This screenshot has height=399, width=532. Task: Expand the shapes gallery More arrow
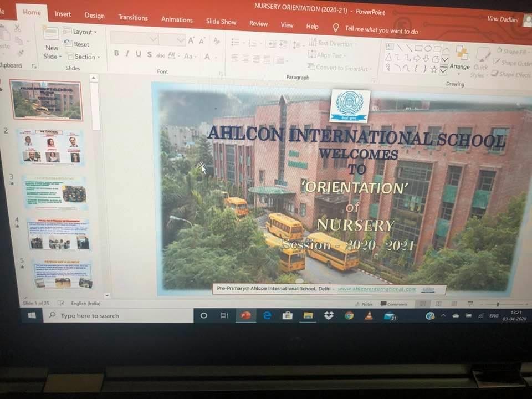(443, 71)
